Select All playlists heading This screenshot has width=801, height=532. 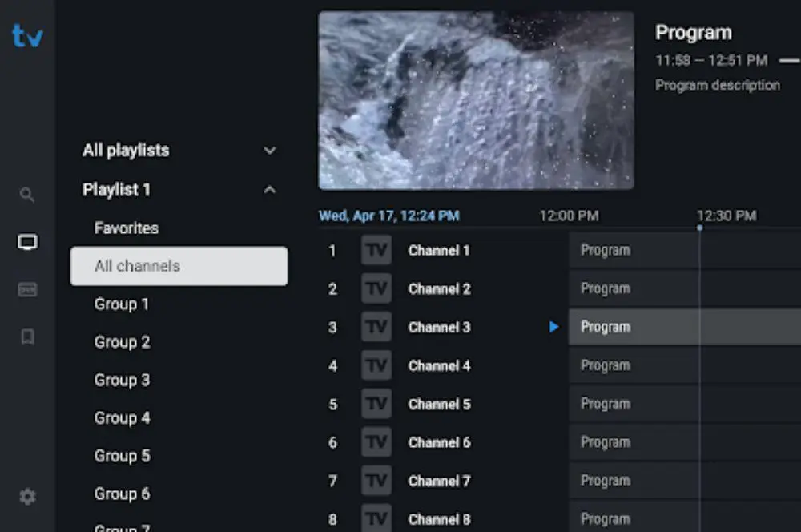(126, 151)
